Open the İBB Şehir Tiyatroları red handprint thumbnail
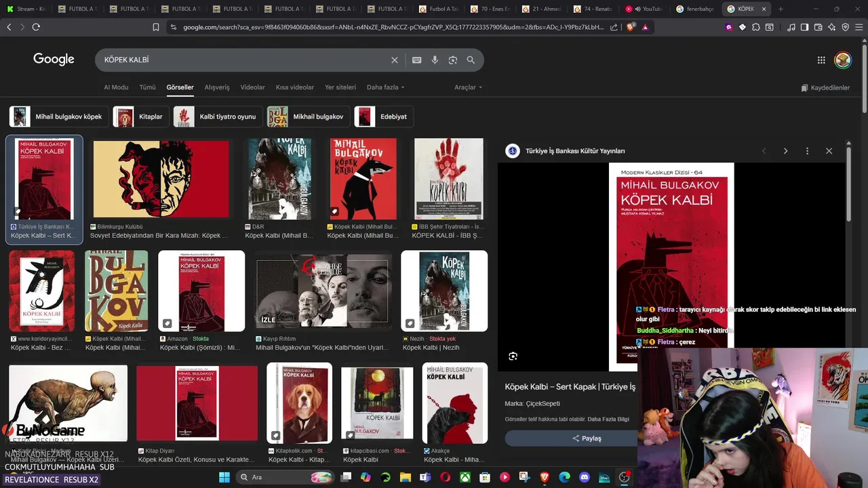This screenshot has height=488, width=868. [449, 179]
